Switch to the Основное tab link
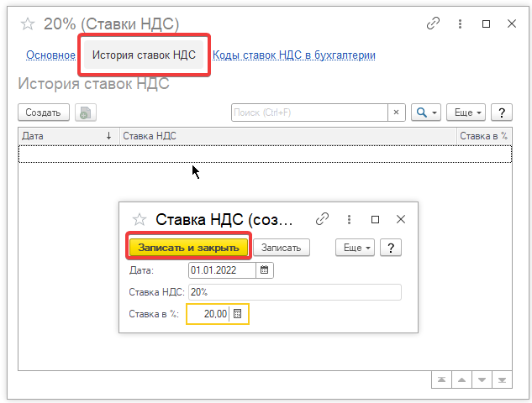The width and height of the screenshot is (532, 403). coord(51,55)
